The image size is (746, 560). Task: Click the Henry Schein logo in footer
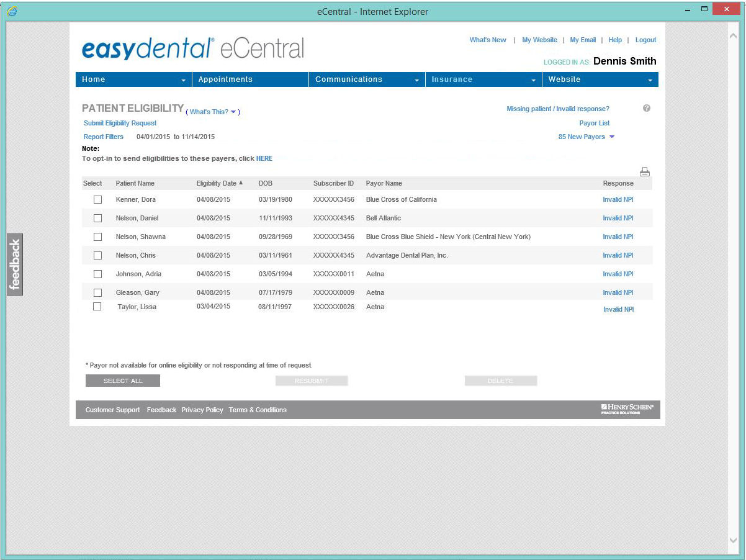pyautogui.click(x=627, y=409)
